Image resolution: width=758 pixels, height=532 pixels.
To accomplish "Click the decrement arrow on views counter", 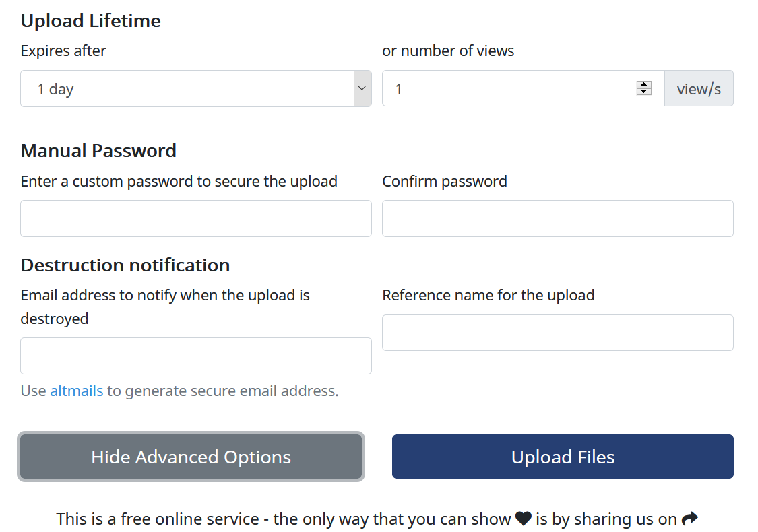I will pos(644,92).
